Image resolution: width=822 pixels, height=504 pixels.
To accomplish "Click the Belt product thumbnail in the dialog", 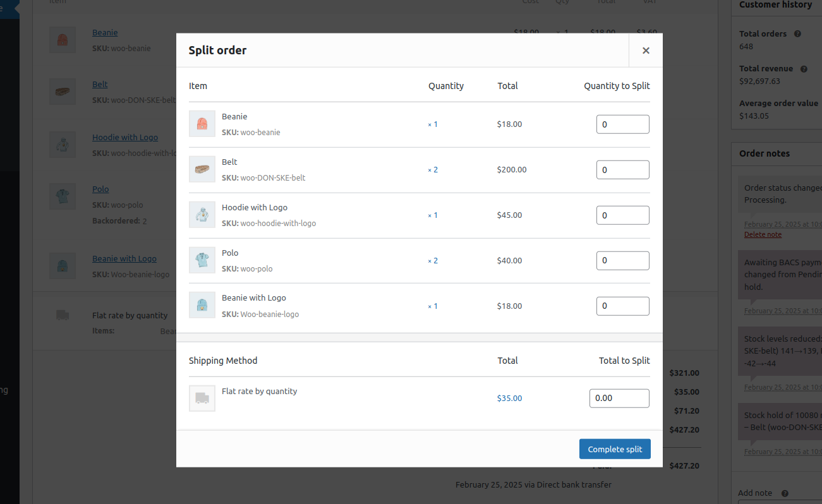I will click(202, 169).
